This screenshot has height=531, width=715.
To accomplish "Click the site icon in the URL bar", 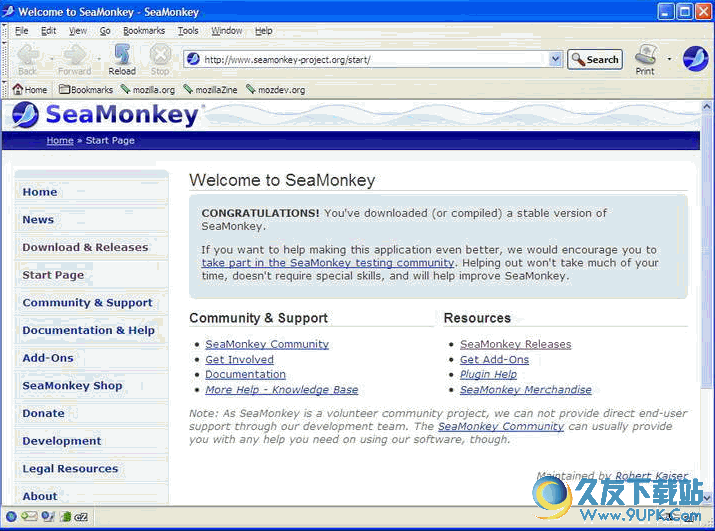I will tap(193, 59).
